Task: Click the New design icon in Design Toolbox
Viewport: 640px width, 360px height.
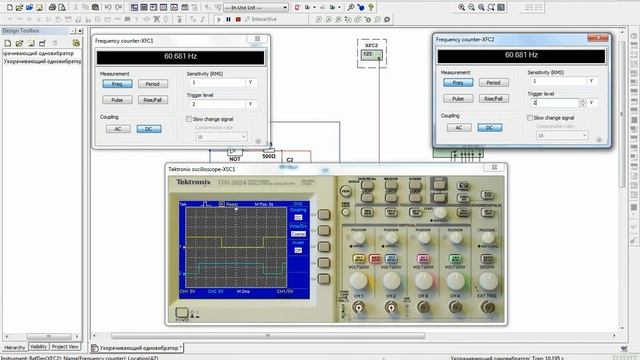Action: 8,43
